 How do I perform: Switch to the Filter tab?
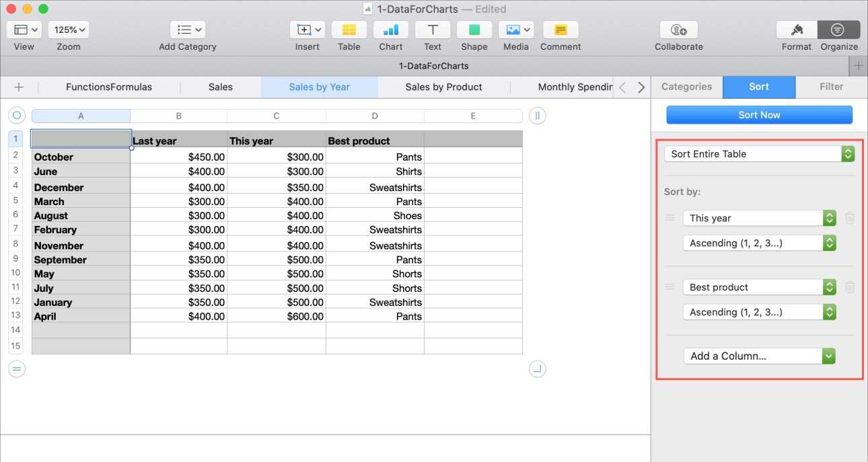pyautogui.click(x=831, y=87)
